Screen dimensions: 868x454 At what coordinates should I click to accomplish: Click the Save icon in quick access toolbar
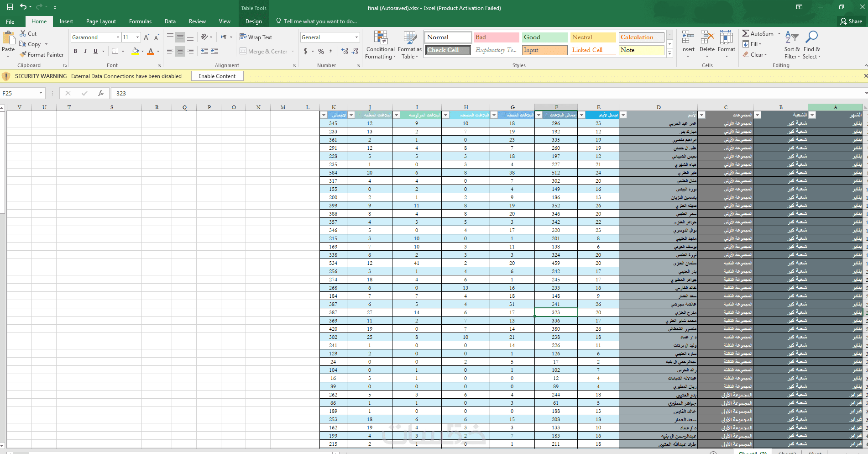pos(10,7)
